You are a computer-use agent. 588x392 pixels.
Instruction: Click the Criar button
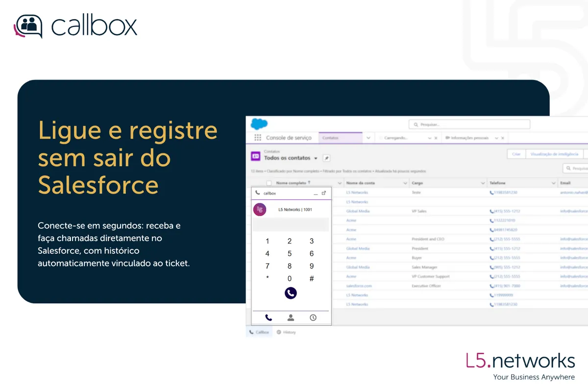(x=516, y=154)
